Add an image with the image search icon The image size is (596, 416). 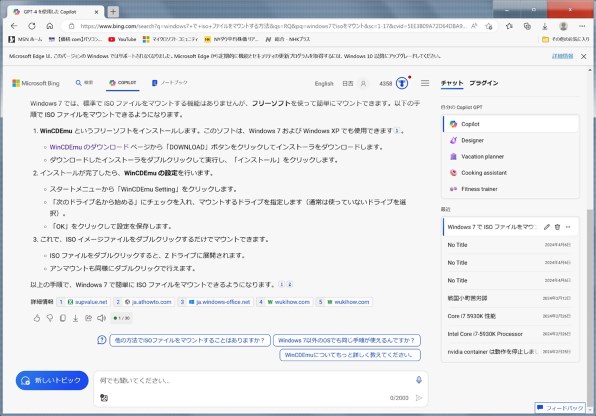(x=104, y=398)
